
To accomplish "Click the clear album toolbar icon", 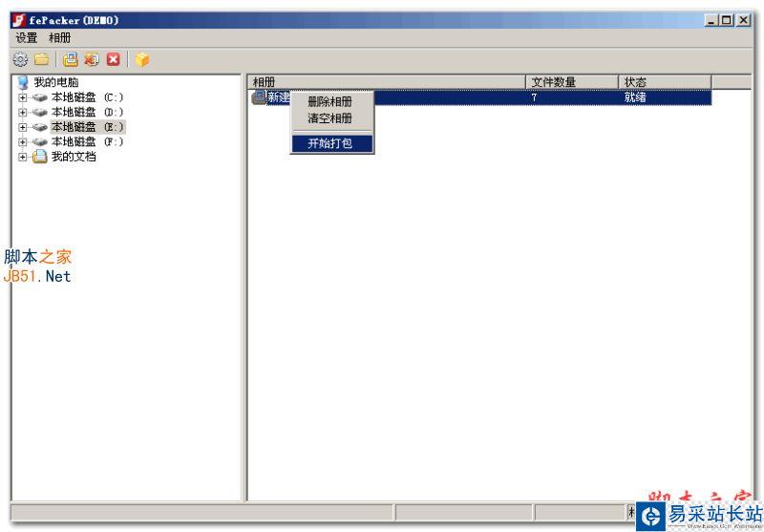I will [92, 59].
